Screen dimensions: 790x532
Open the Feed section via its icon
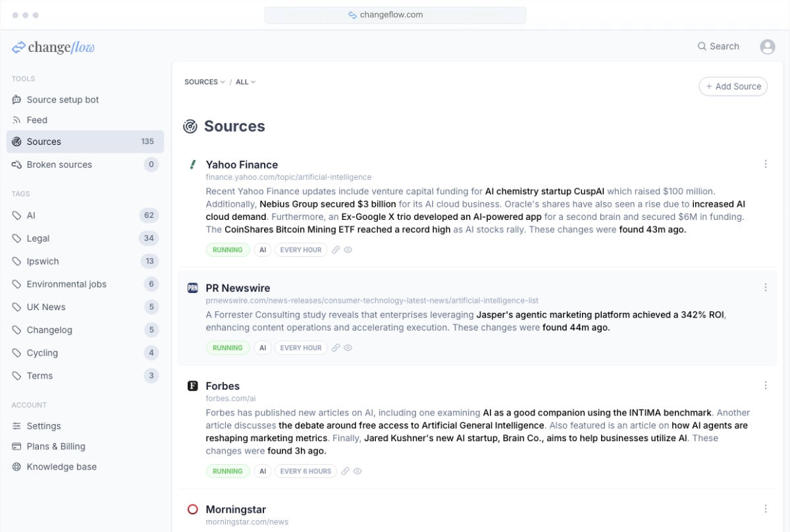tap(16, 120)
